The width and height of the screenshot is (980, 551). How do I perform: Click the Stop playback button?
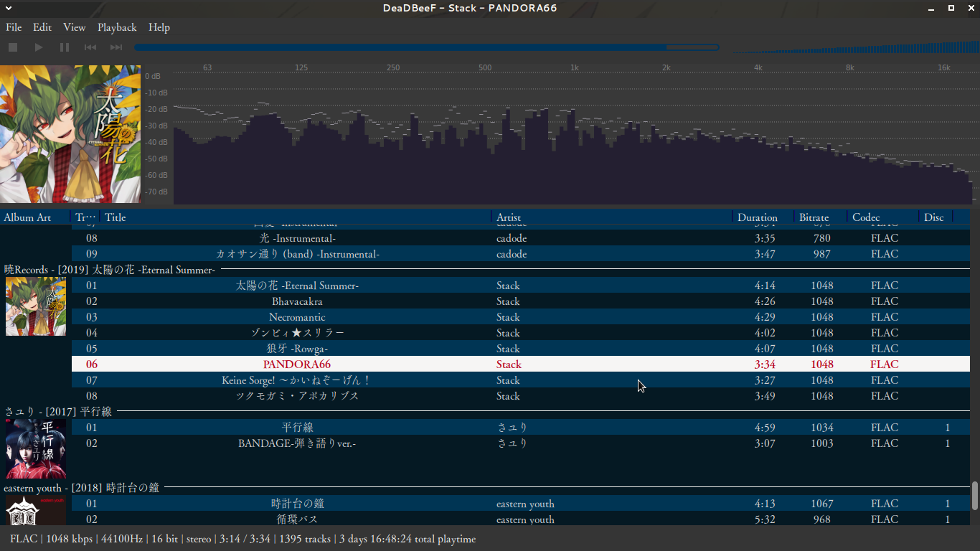pyautogui.click(x=13, y=47)
